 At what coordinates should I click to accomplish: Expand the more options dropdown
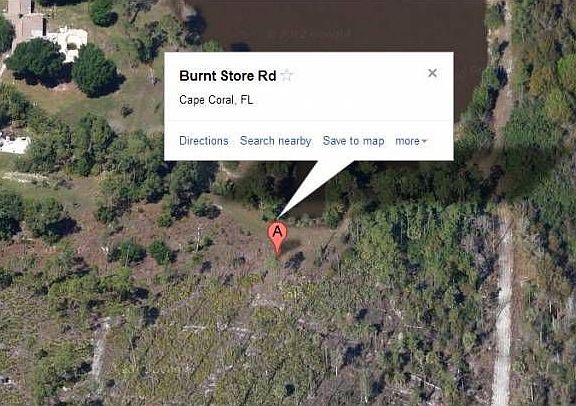411,141
